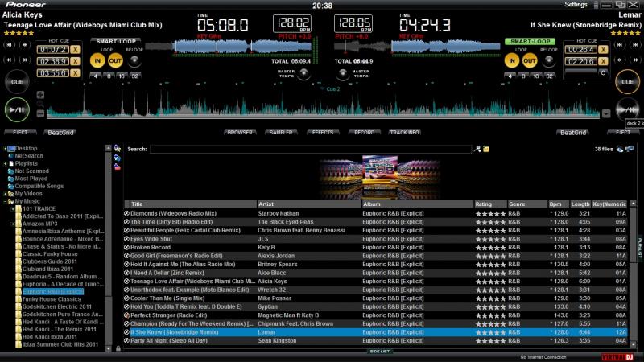644x362 pixels.
Task: Hit the right deck CUE button
Action: [x=627, y=82]
